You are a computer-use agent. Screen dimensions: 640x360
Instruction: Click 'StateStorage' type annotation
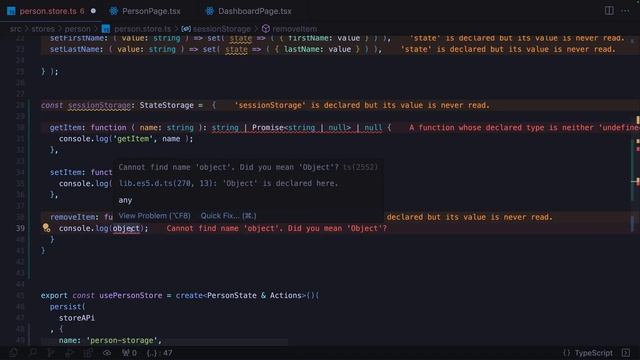tap(167, 105)
